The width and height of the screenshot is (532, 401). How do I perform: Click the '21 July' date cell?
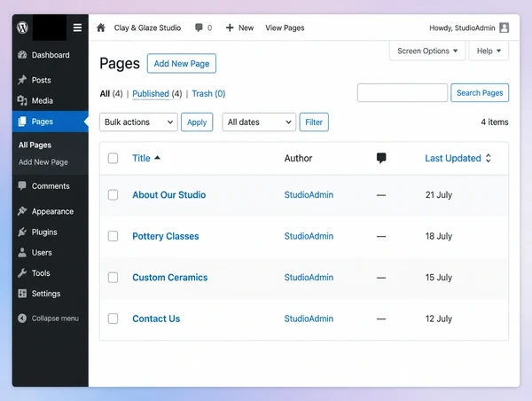coord(439,195)
